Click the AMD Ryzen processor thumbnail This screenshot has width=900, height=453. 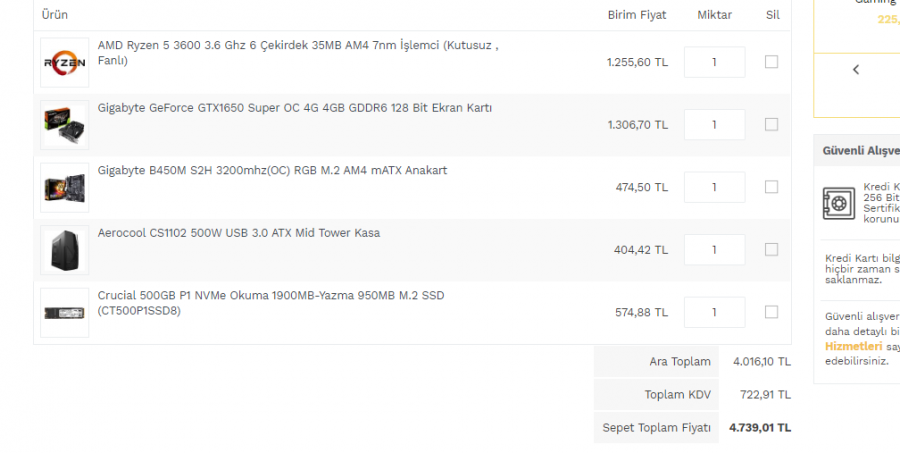[64, 63]
